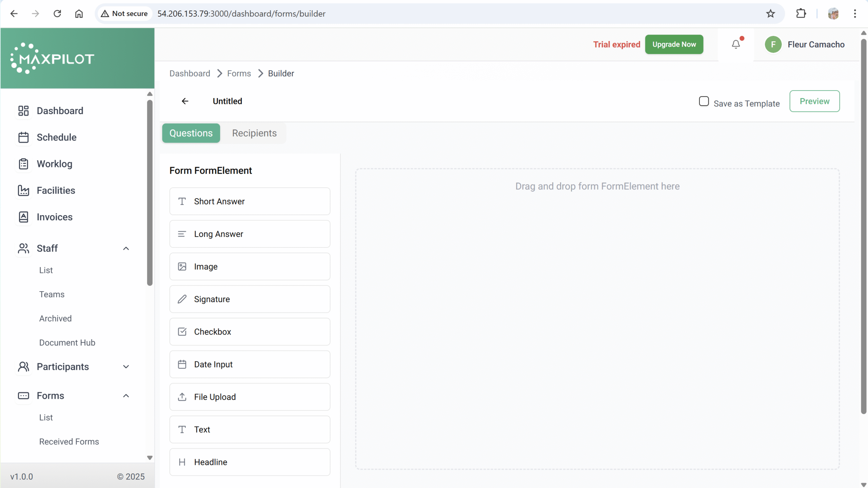Click the Signature pencil icon

coord(182,299)
